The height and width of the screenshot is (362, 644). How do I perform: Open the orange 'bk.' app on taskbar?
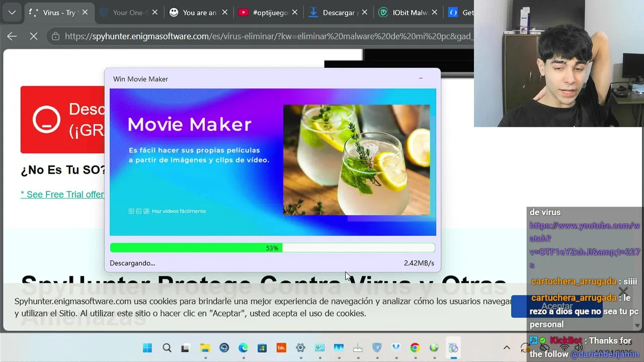click(x=281, y=348)
